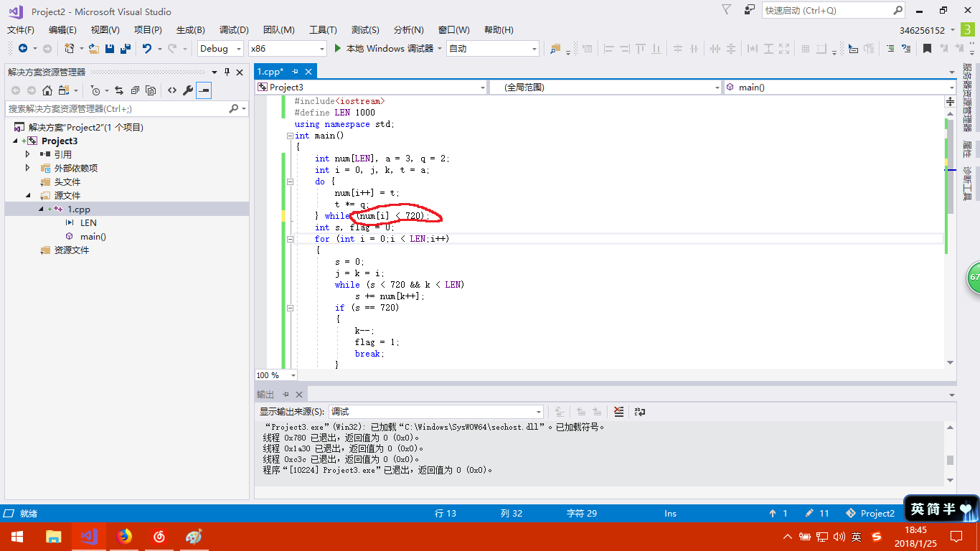980x551 pixels.
Task: Select the 头文件 folder
Action: [x=67, y=182]
